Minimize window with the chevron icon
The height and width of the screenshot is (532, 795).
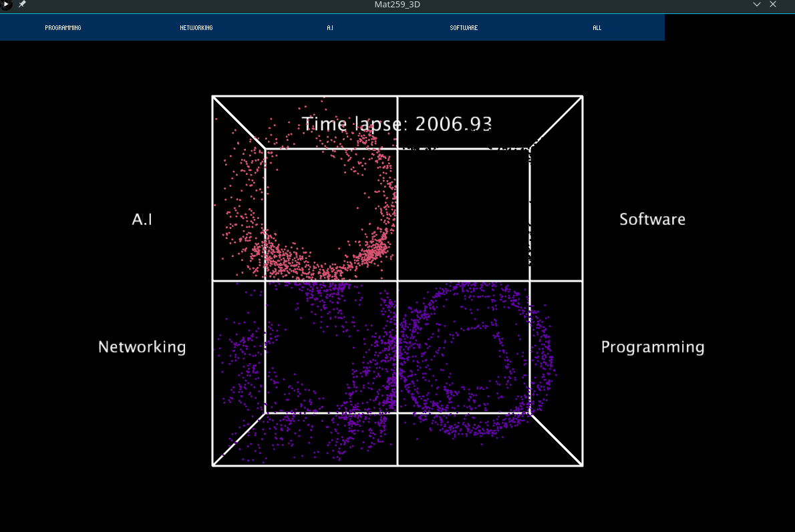(x=757, y=5)
